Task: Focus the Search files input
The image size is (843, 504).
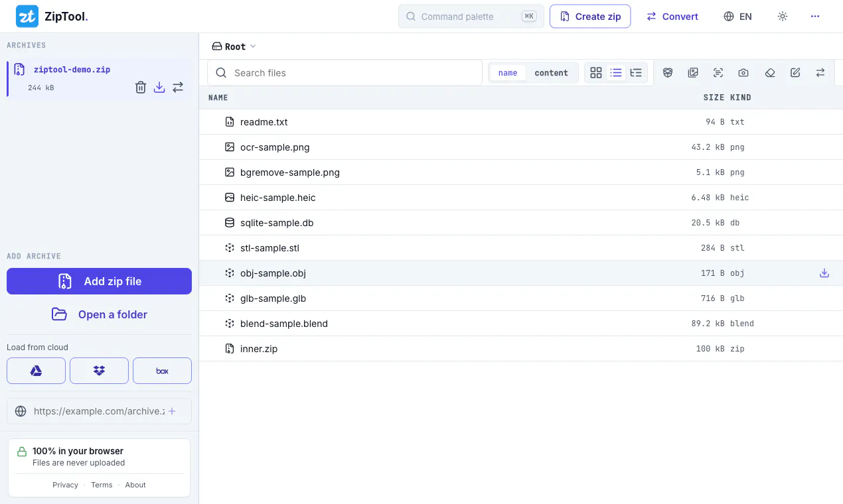Action: pos(345,73)
